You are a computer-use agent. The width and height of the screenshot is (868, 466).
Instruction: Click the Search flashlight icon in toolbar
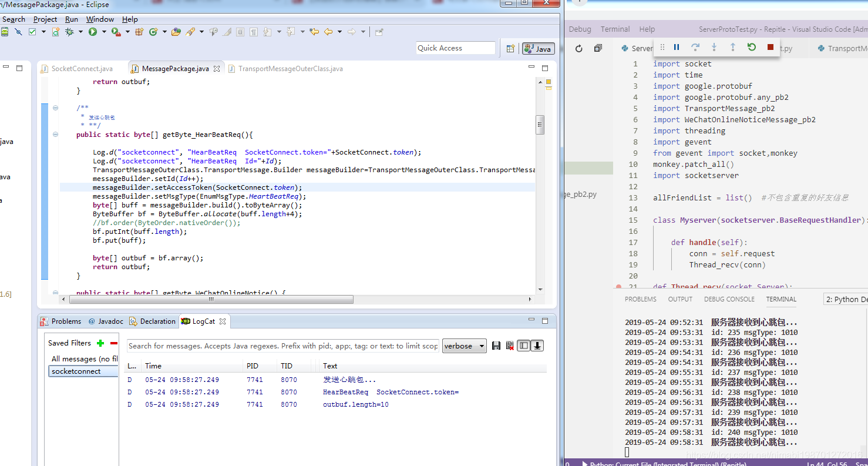190,32
